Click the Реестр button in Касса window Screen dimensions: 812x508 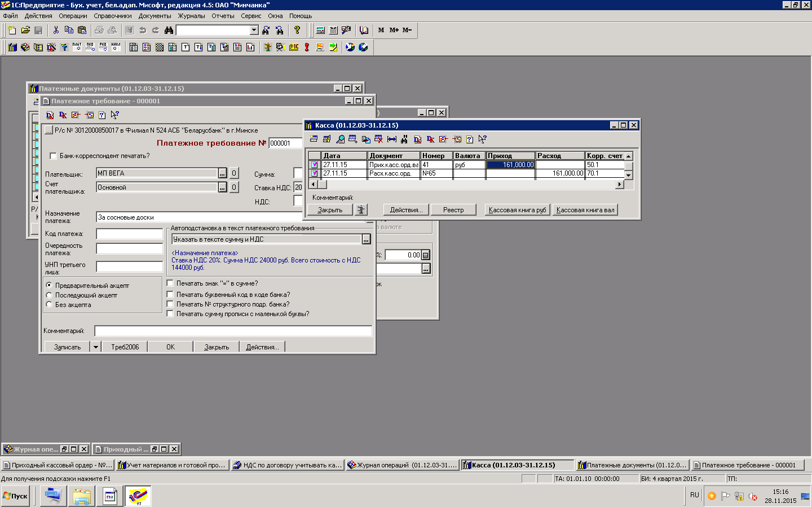[453, 209]
